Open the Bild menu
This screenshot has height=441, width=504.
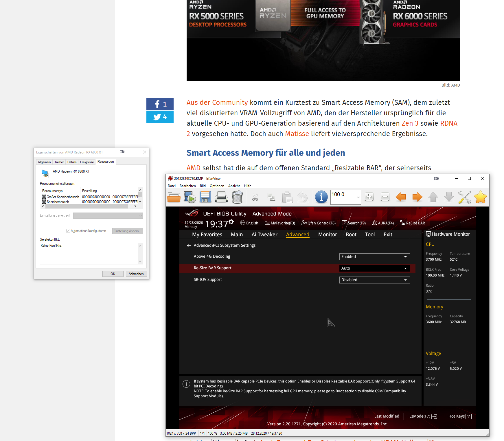click(203, 186)
